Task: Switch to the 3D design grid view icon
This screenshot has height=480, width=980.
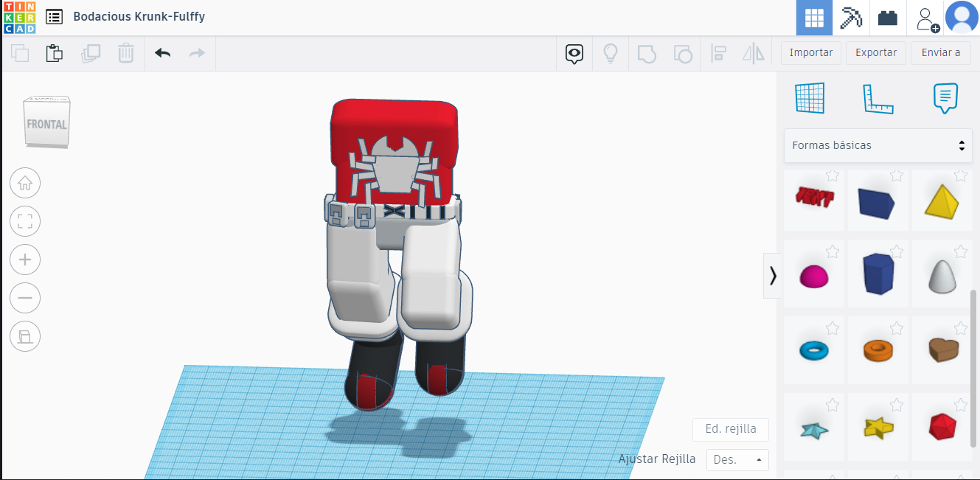Action: [814, 18]
